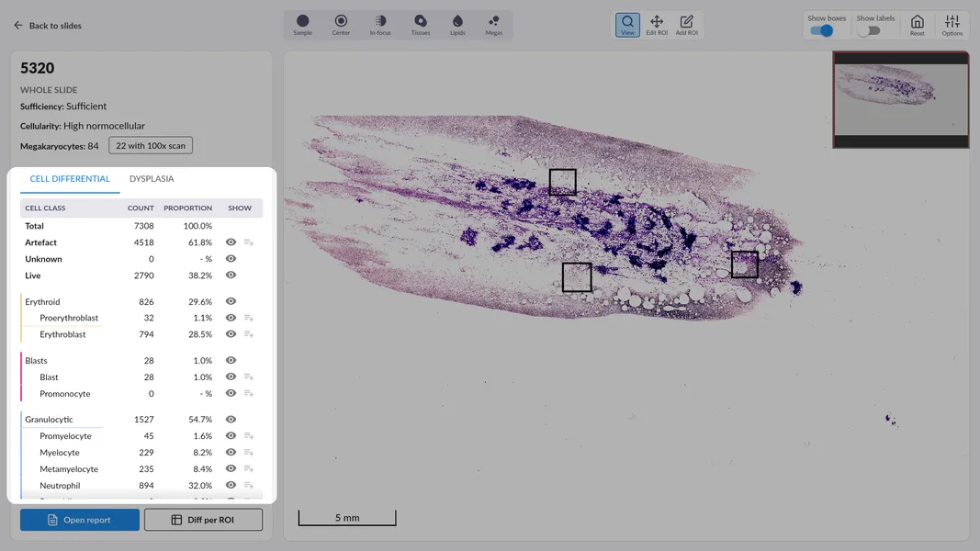Open the Options panel
Screen dimensions: 980x551
point(952,25)
